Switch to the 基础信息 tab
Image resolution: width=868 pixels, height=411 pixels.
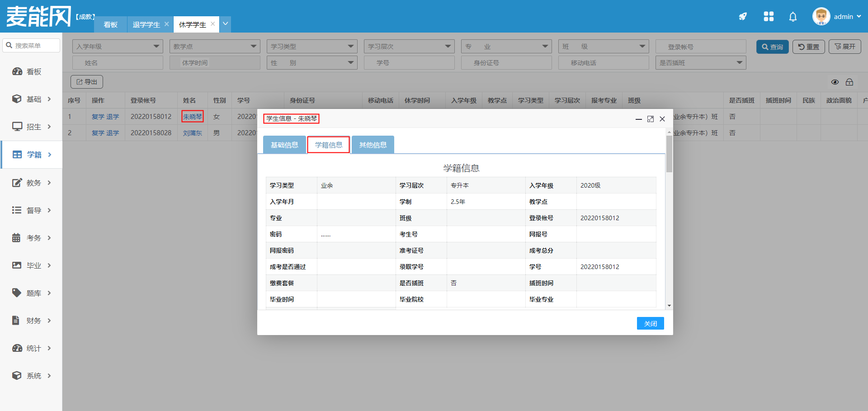[x=284, y=145]
